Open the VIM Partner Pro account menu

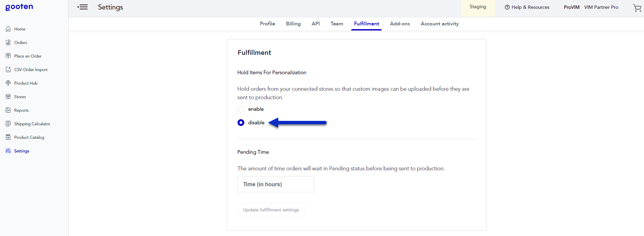click(x=601, y=7)
